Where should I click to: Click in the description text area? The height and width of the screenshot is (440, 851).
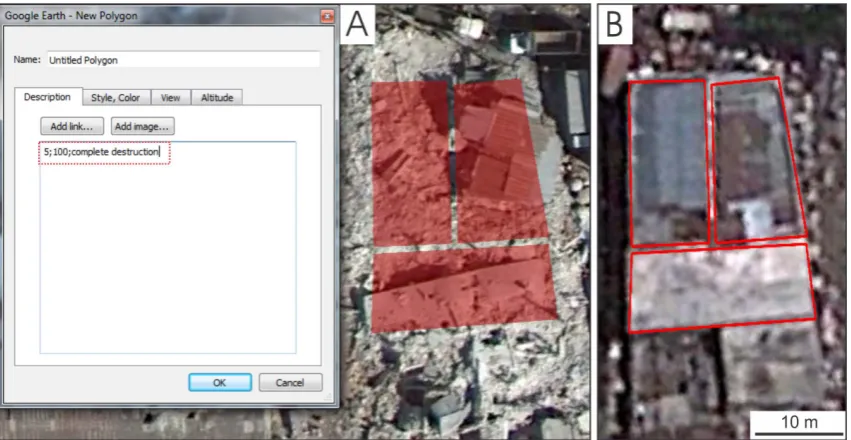168,247
